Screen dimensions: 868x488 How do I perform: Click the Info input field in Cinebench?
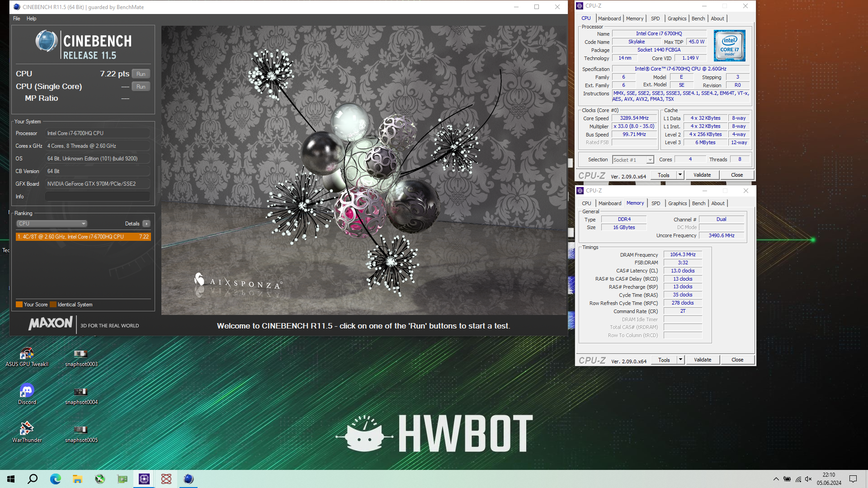point(97,197)
